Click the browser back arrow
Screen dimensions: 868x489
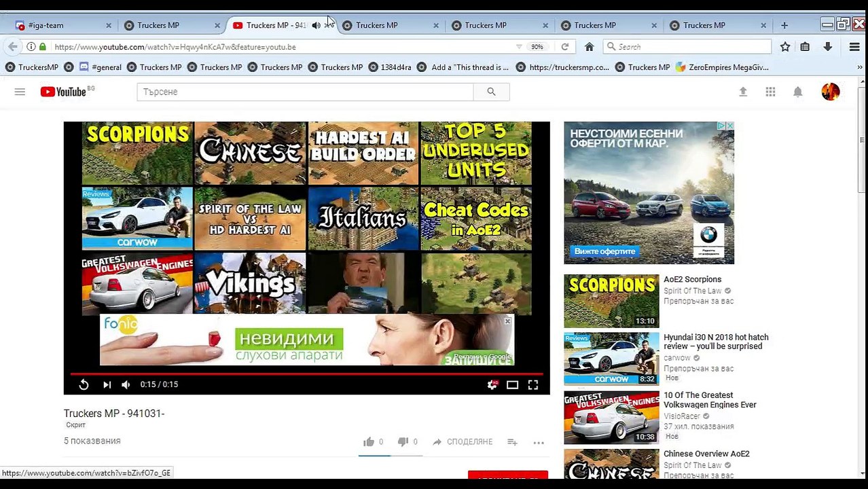pyautogui.click(x=12, y=47)
